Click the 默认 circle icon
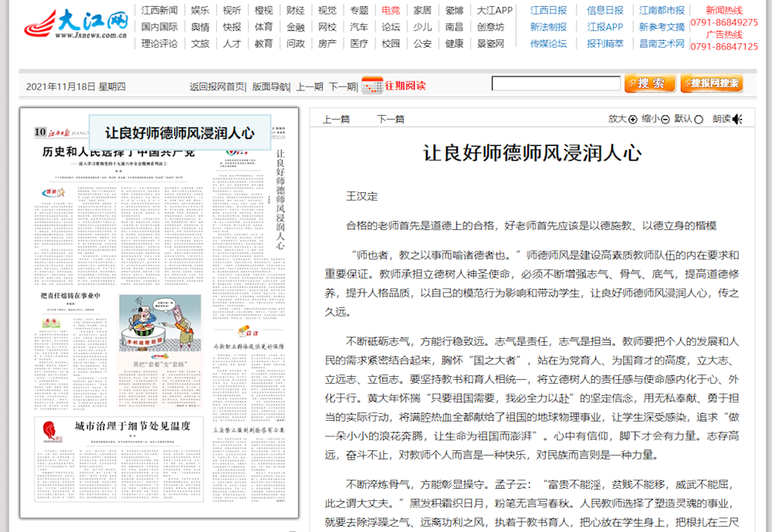The height and width of the screenshot is (532, 772). point(699,119)
